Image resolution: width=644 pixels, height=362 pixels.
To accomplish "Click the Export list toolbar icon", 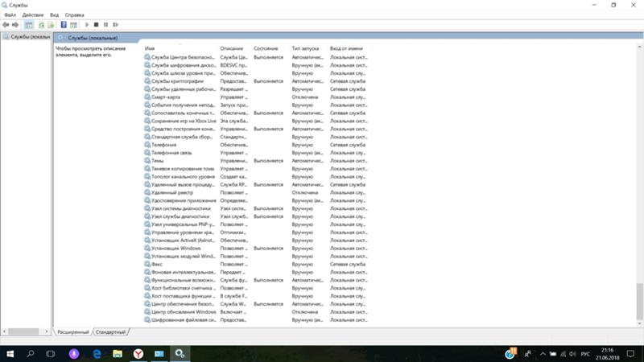I will [51, 25].
